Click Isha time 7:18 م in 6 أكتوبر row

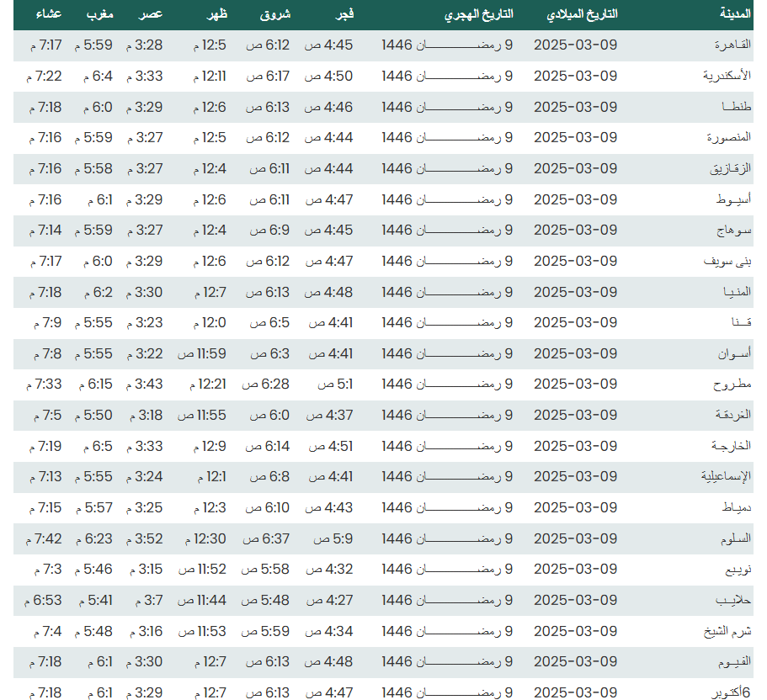point(45,692)
